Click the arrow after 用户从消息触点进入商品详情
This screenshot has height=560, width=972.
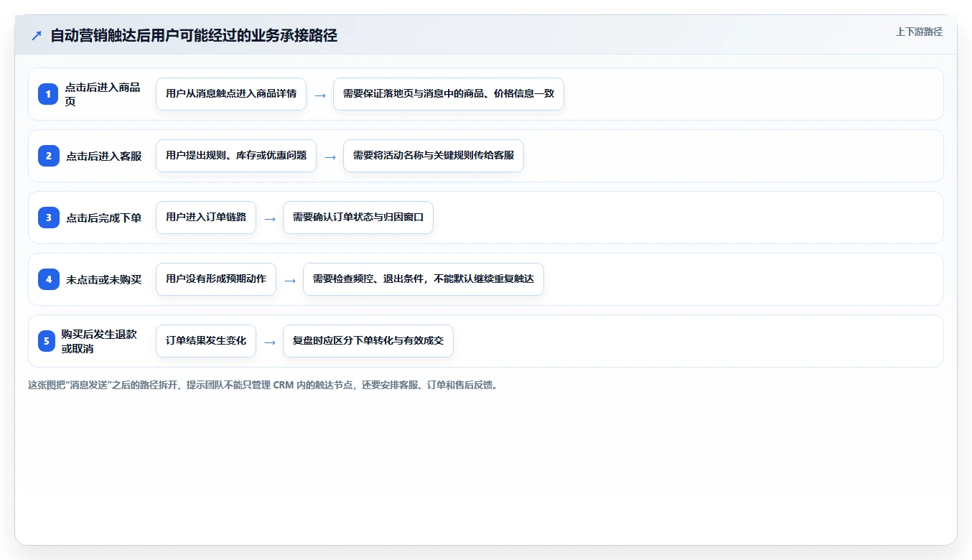(320, 95)
